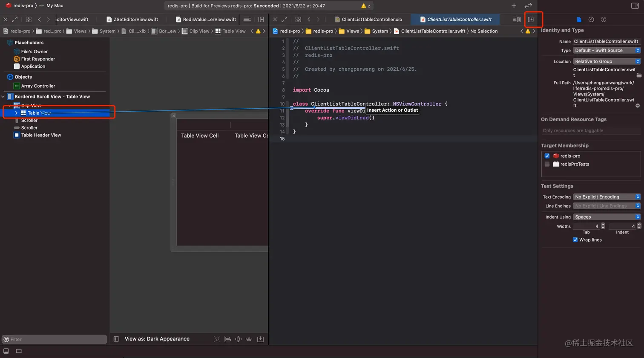Click the Embed In icon in canvas bar

coord(260,339)
